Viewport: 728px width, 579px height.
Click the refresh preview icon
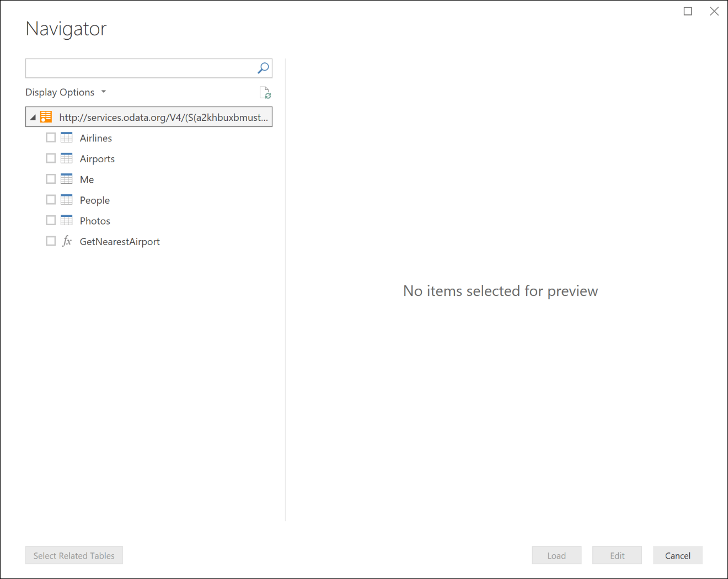pyautogui.click(x=264, y=92)
